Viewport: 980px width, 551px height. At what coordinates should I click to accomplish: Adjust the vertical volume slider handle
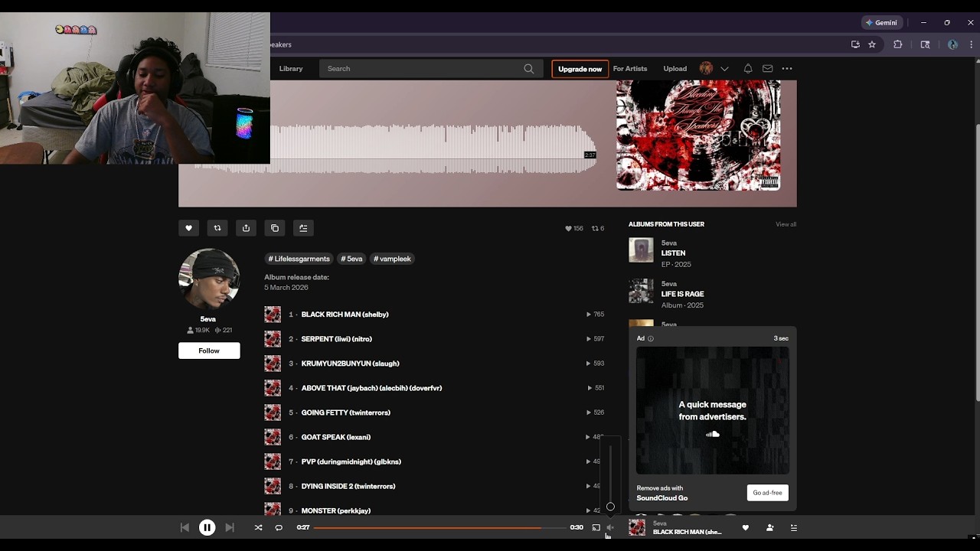click(610, 507)
